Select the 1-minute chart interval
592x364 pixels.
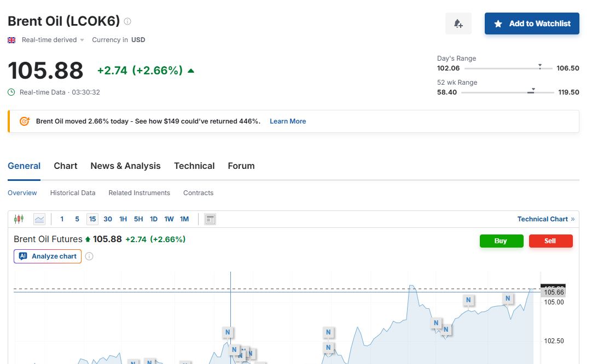[62, 219]
